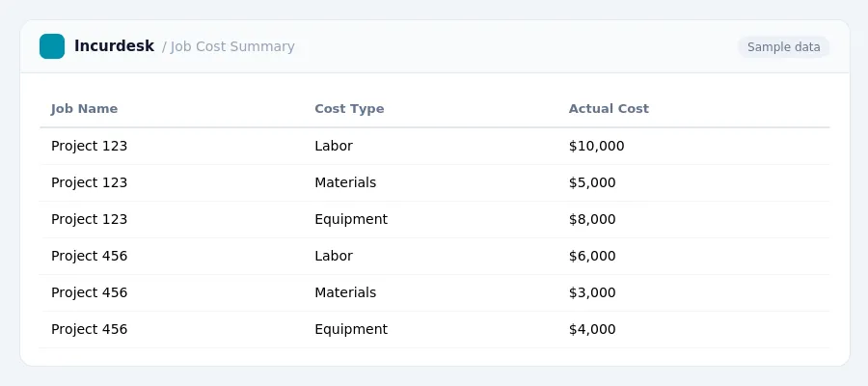Click the $5,000 actual cost value
Image resolution: width=868 pixels, height=386 pixels.
(x=592, y=182)
